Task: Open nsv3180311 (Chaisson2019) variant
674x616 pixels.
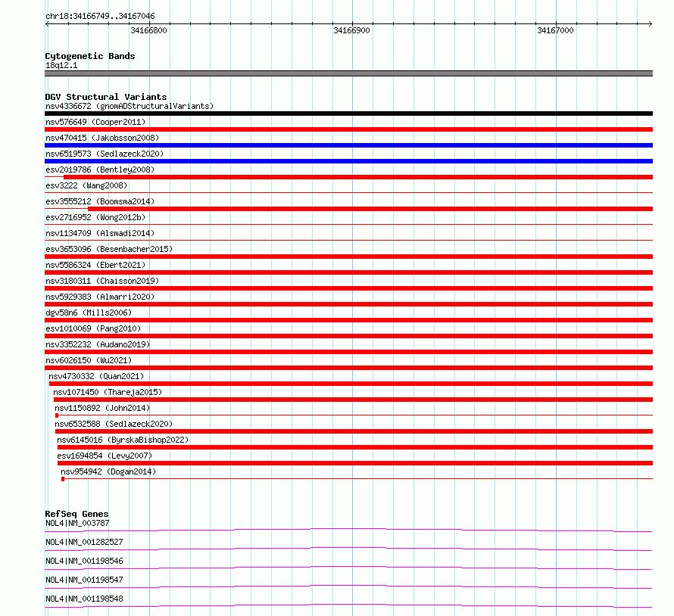Action: click(x=102, y=281)
